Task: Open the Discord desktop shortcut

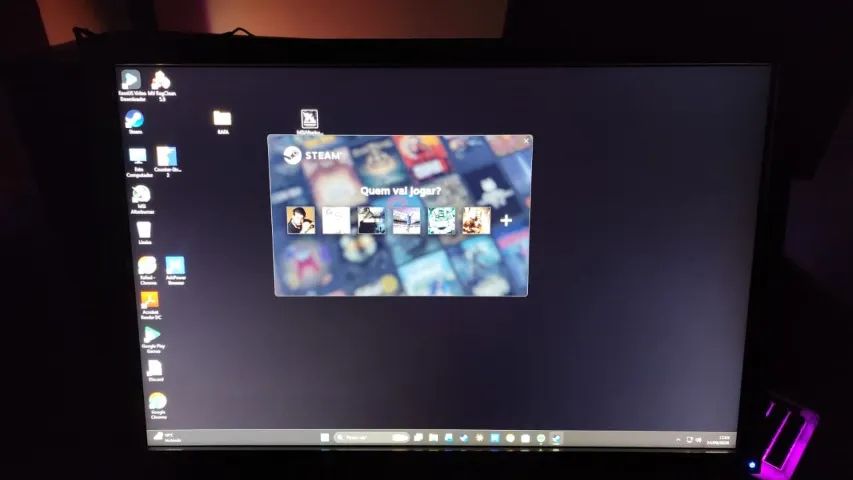Action: click(155, 371)
